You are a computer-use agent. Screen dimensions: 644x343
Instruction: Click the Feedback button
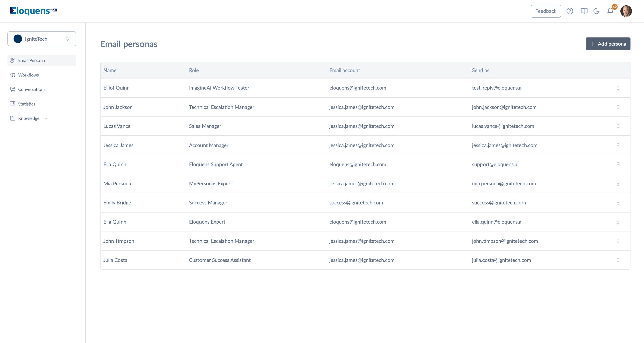[546, 11]
